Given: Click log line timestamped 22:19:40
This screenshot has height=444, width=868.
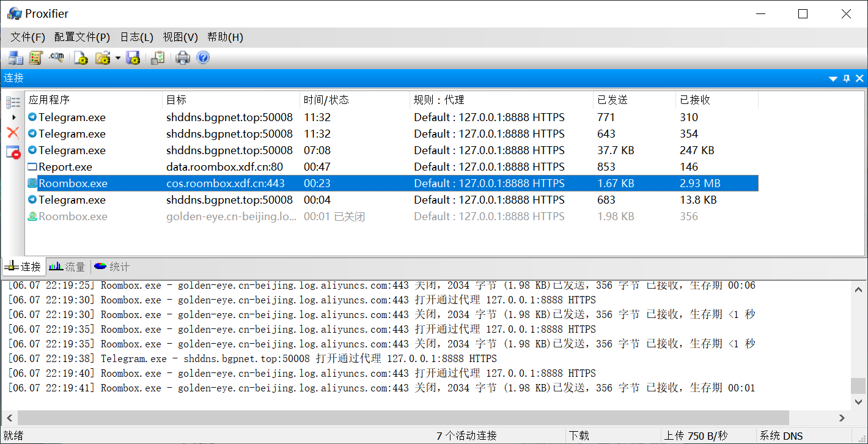Looking at the screenshot, I should 301,374.
